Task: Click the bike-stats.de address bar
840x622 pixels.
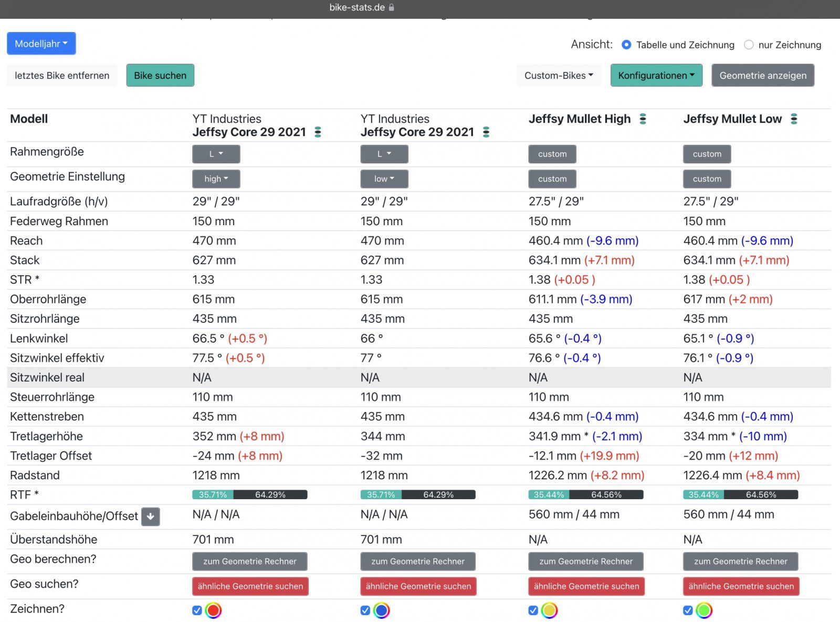Action: (362, 7)
